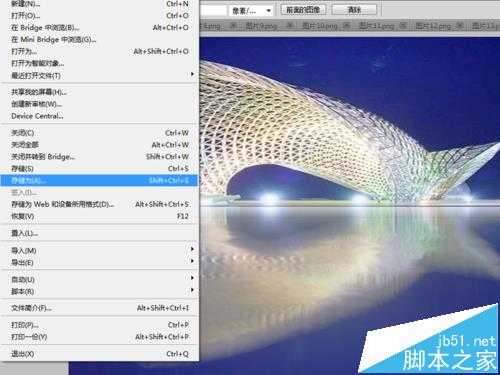Choose highlighted 存储为(A)... menu entry
Image resolution: width=500 pixels, height=375 pixels.
(99, 180)
